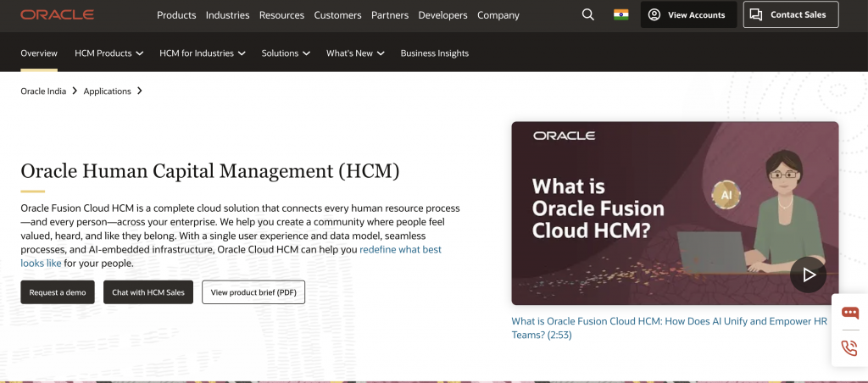Viewport: 868px width, 383px height.
Task: Click the View Accounts button
Action: (x=688, y=14)
